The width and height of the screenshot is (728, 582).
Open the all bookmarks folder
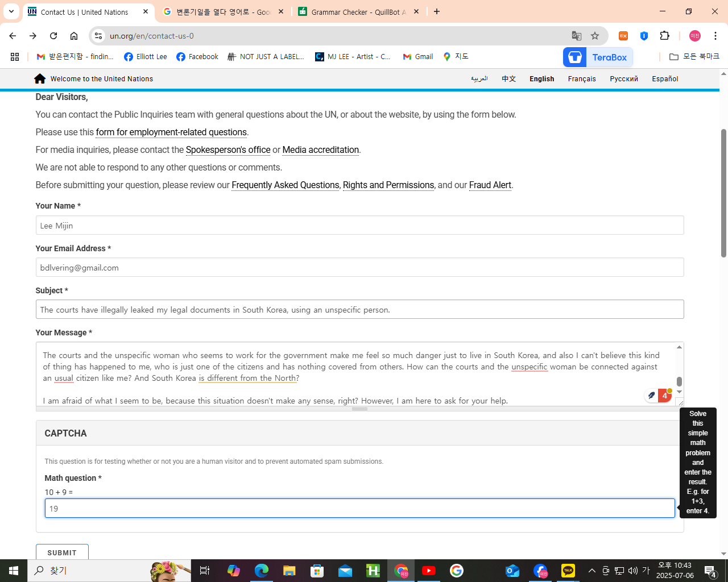tap(694, 57)
